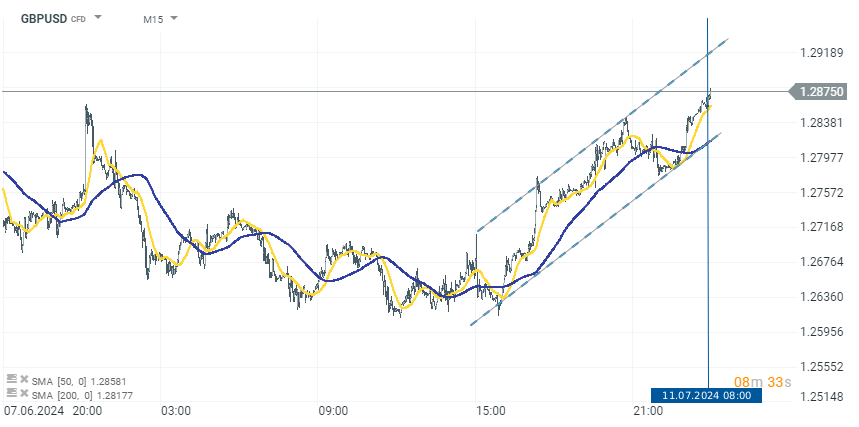Remove the SMA 50 indicator
This screenshot has width=859, height=427.
(24, 380)
